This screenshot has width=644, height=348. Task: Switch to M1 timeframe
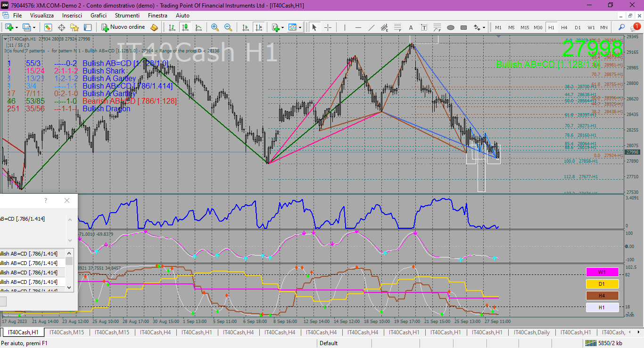coord(498,27)
